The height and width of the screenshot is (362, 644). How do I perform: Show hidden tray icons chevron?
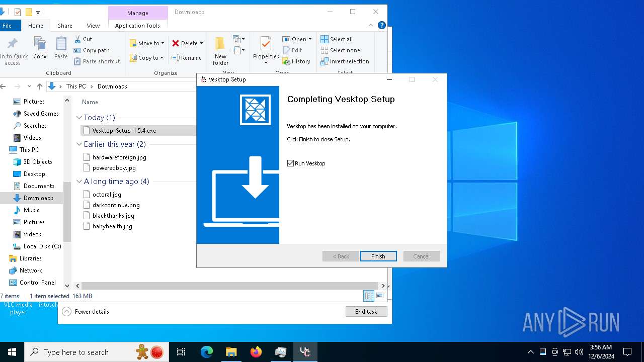(x=530, y=352)
